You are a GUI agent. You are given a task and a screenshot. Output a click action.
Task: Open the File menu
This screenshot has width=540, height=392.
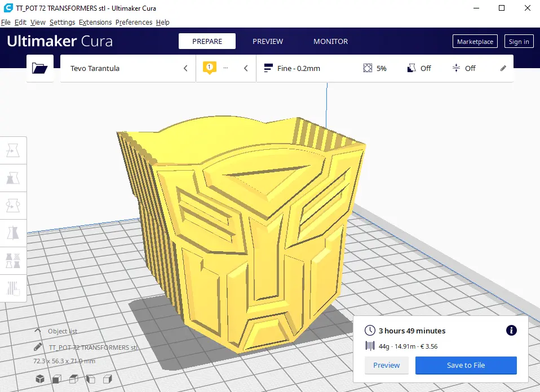point(6,23)
